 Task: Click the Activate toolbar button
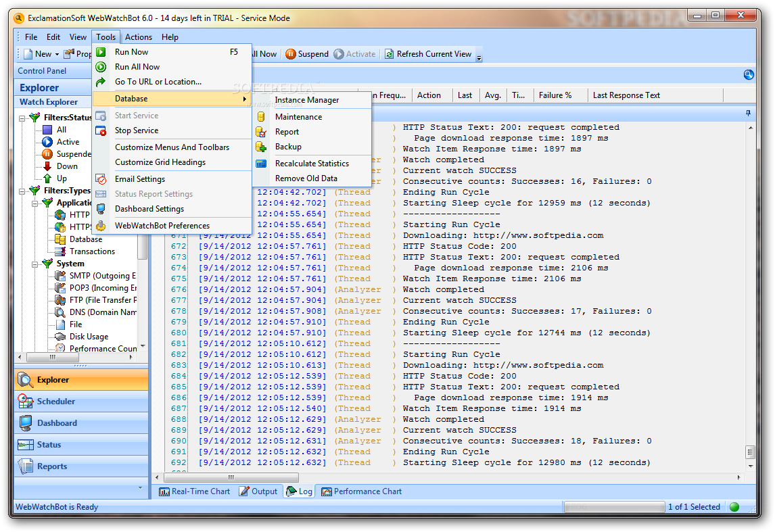click(x=355, y=54)
